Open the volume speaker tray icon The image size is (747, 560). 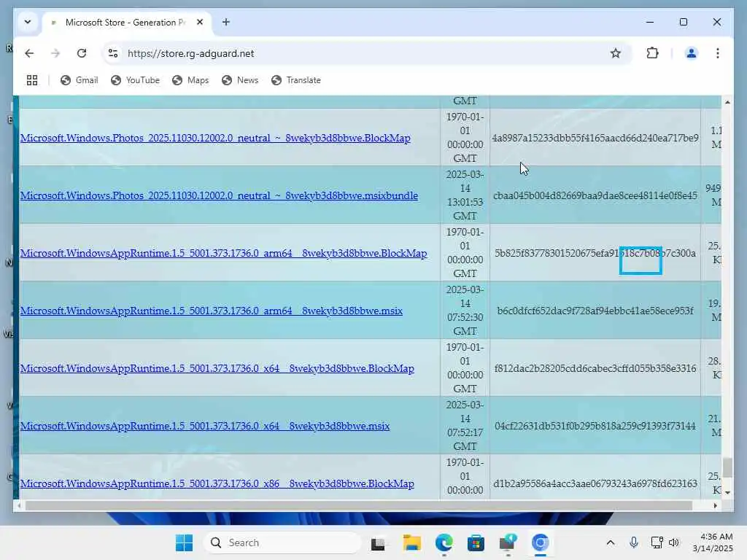[673, 542]
